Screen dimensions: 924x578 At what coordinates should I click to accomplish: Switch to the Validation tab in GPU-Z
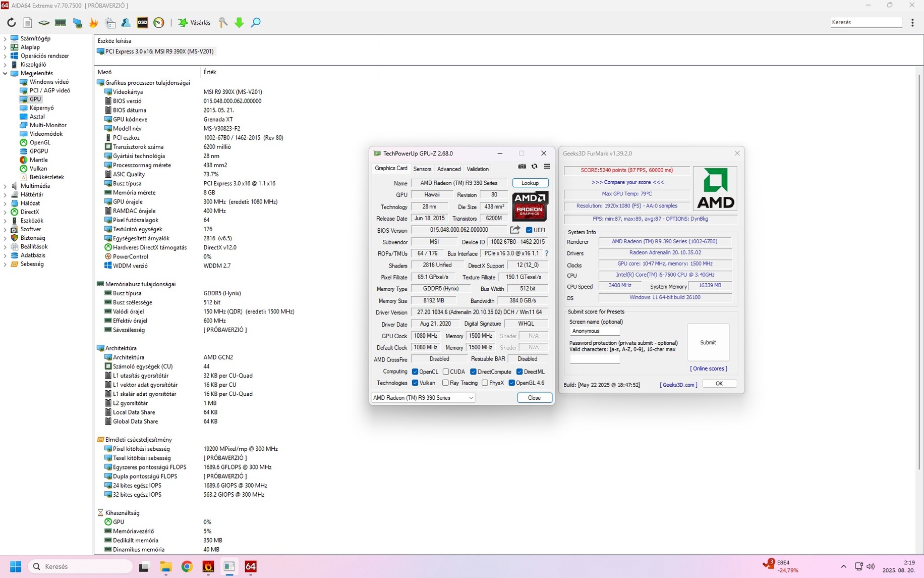click(478, 169)
